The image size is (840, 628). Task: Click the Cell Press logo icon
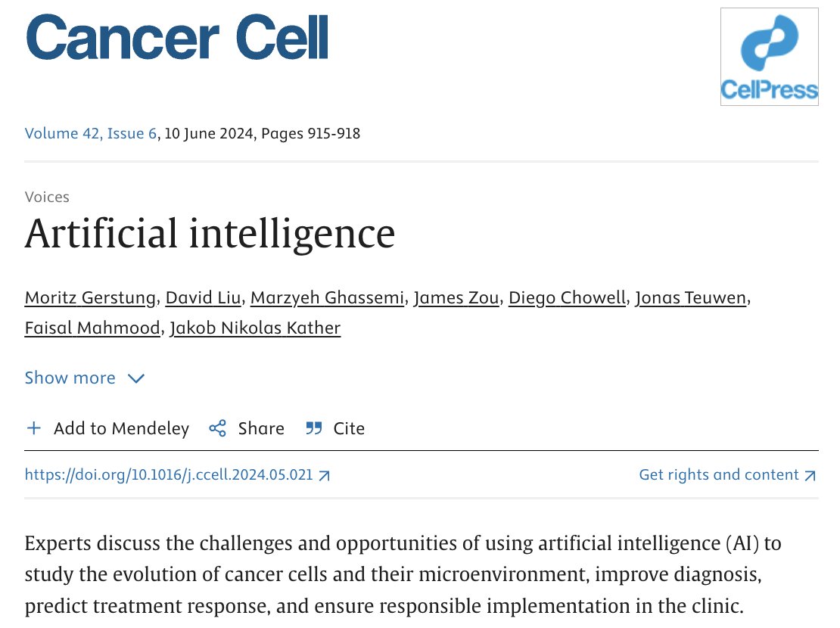tap(770, 57)
